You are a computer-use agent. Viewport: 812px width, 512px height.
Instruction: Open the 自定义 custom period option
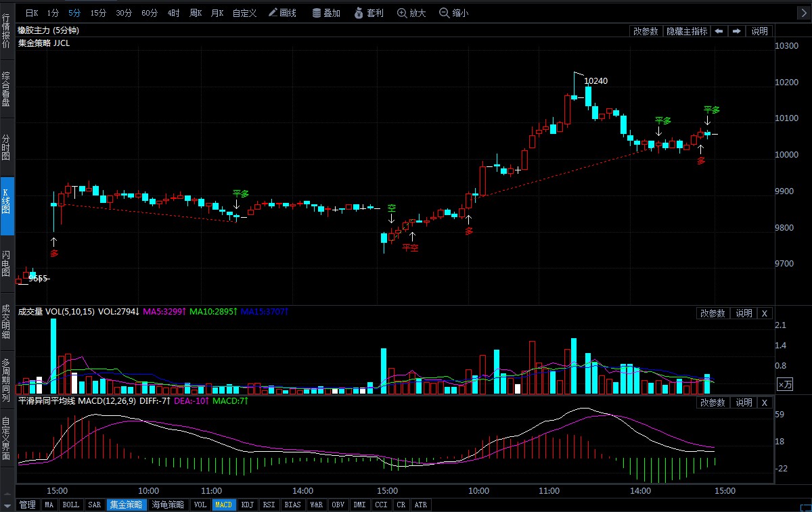244,13
